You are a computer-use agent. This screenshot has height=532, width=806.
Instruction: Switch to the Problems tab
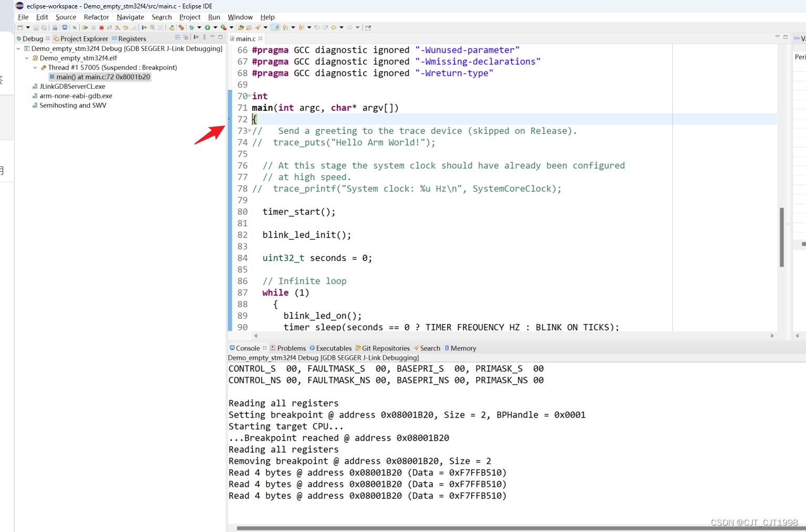pyautogui.click(x=288, y=348)
